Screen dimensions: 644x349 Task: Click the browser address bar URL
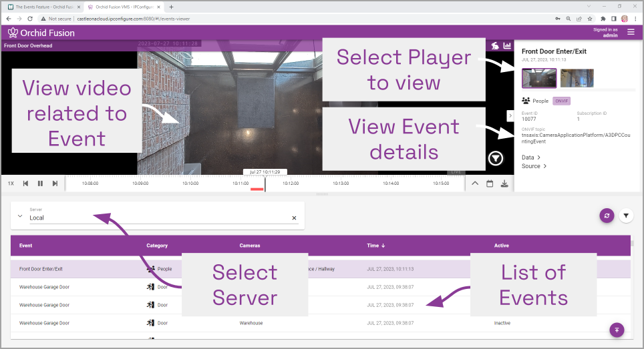coord(134,19)
